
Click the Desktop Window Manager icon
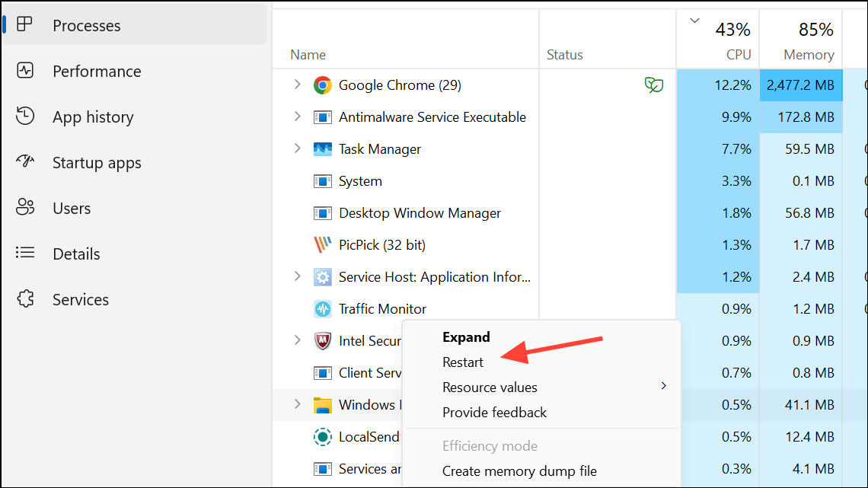[322, 213]
